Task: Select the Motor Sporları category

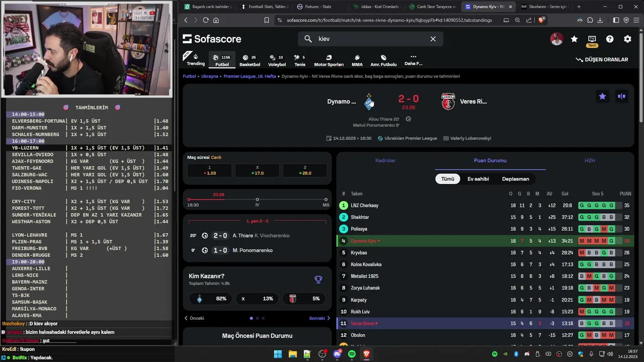Action: pyautogui.click(x=329, y=60)
